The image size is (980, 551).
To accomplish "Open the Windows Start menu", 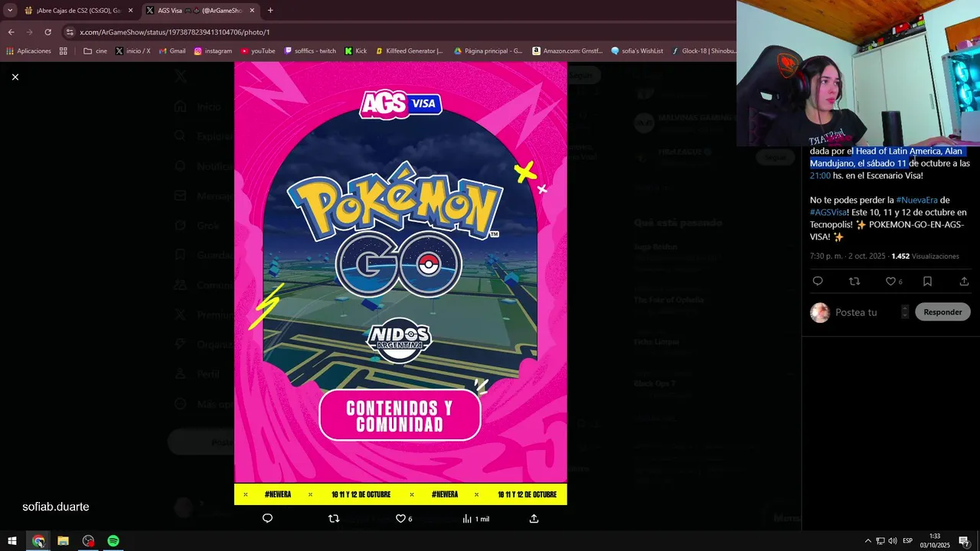I will (12, 541).
